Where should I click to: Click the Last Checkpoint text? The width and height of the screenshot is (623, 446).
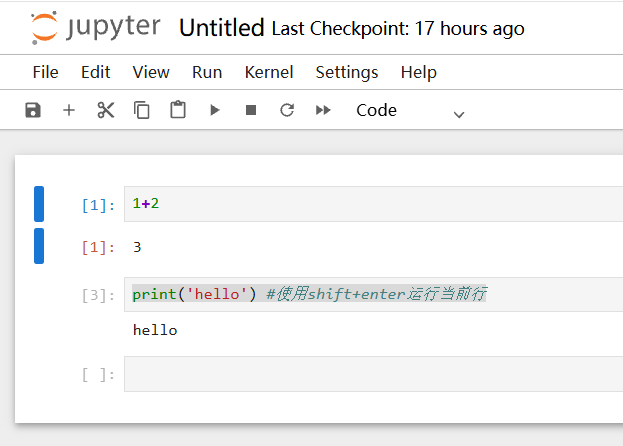(398, 29)
